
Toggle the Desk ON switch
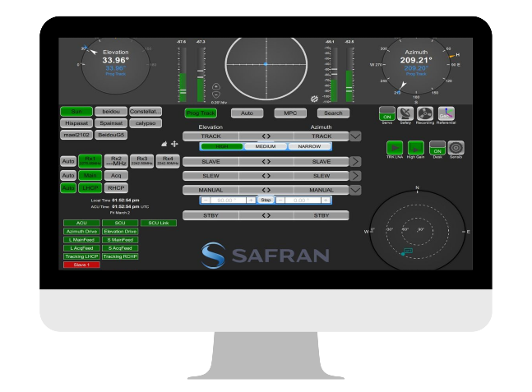pyautogui.click(x=437, y=149)
